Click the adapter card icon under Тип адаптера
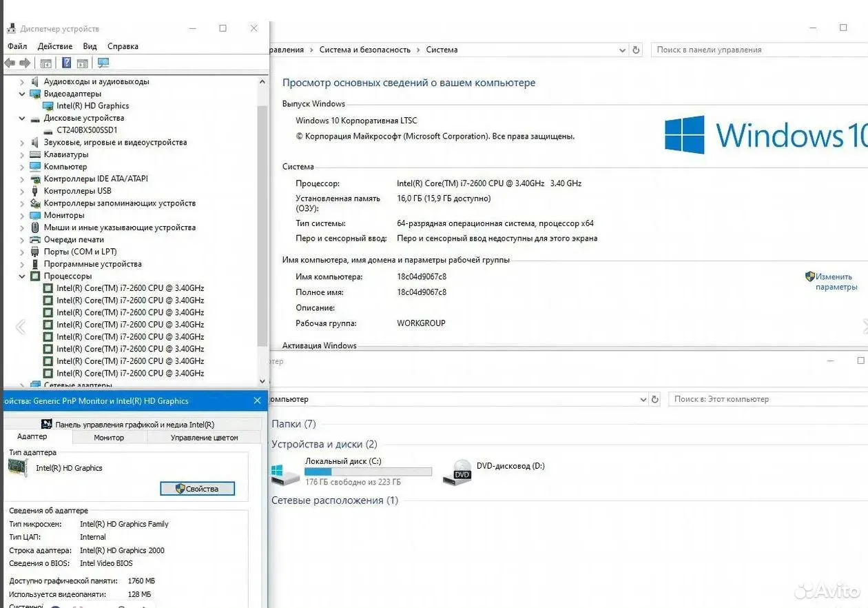This screenshot has height=608, width=868. [x=19, y=468]
